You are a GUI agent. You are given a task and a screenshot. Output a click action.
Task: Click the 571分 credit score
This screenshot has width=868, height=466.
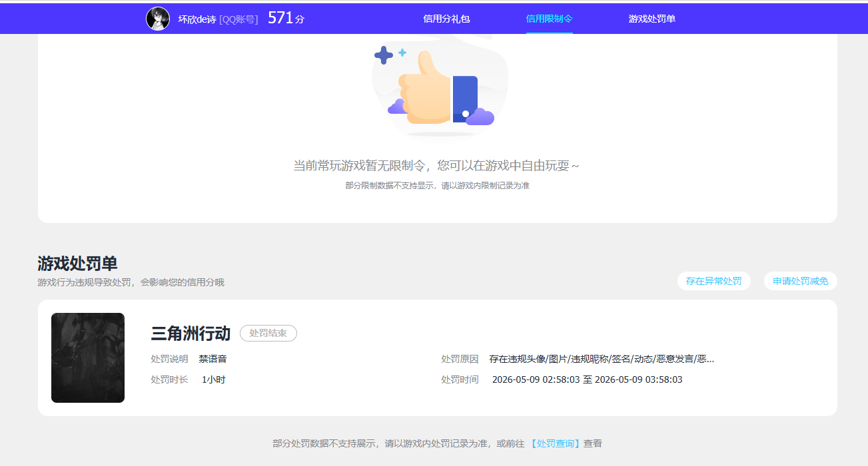tap(286, 19)
